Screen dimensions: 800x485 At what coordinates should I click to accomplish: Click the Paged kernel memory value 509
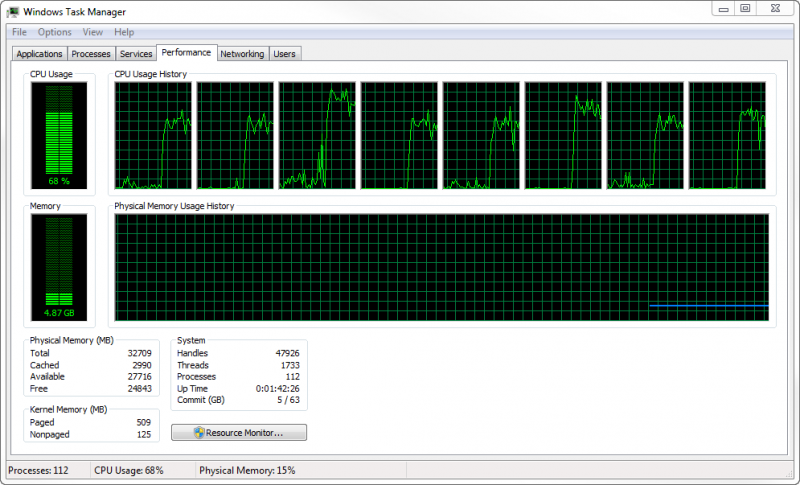point(144,422)
